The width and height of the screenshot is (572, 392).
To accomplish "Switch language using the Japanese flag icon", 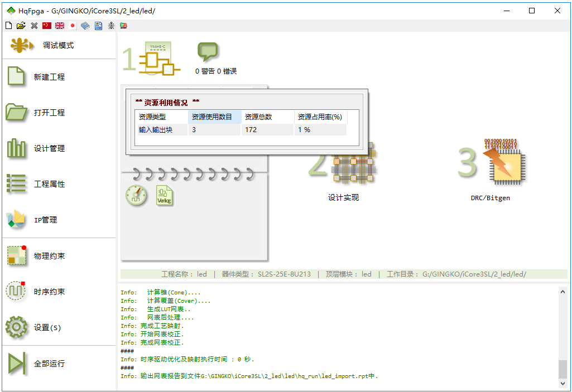I will (73, 26).
